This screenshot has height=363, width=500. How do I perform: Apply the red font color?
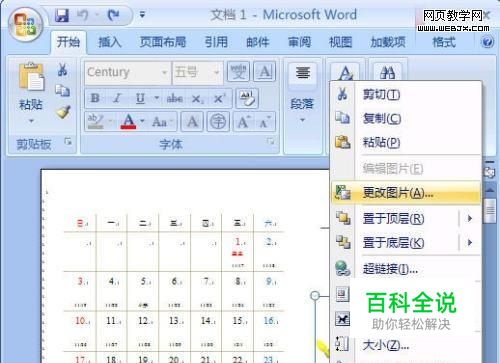pos(129,122)
